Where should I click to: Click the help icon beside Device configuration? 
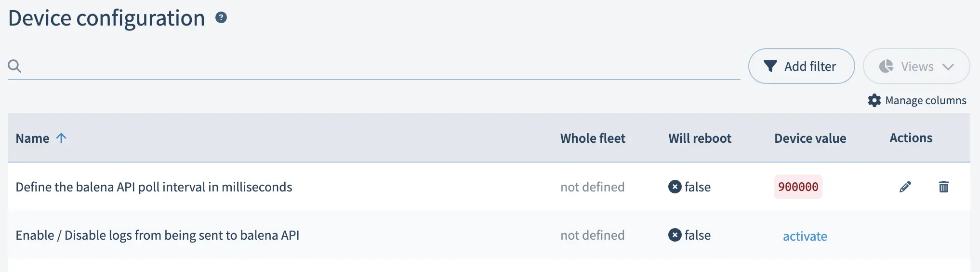(x=221, y=18)
